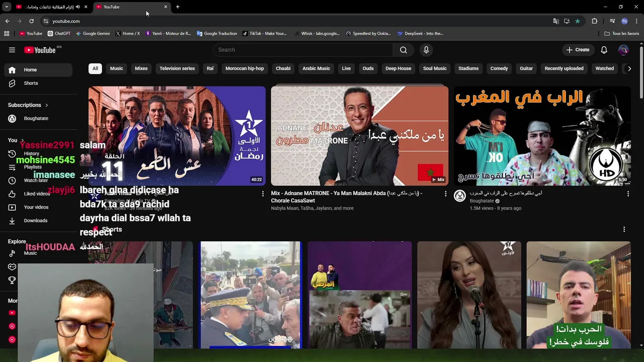Close the active YouTube tab

click(166, 7)
